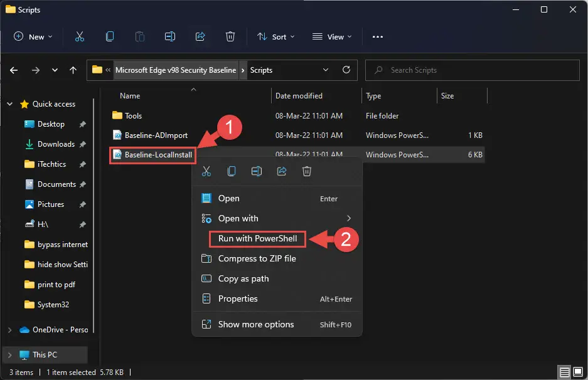Open Pictures in Quick access
Viewport: 588px width, 380px height.
pos(51,204)
